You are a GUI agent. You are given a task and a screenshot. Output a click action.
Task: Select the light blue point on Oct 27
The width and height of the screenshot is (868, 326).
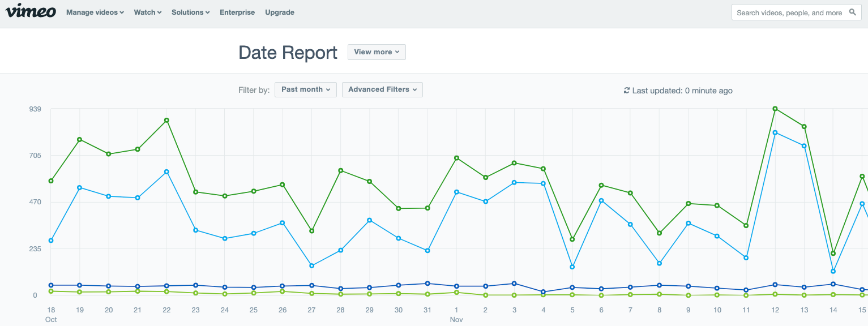(311, 265)
